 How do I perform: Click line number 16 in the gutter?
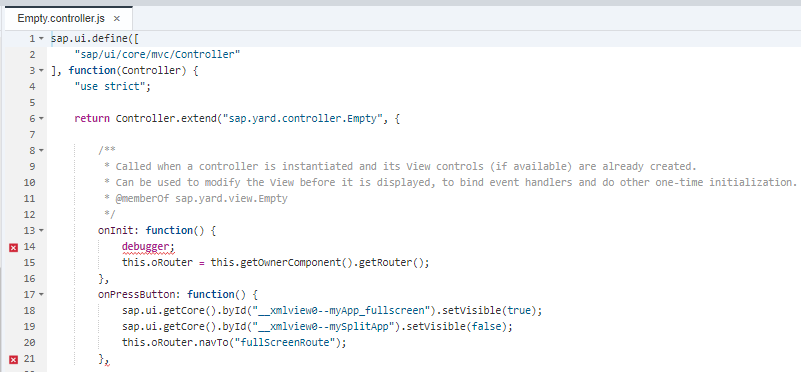tap(30, 278)
